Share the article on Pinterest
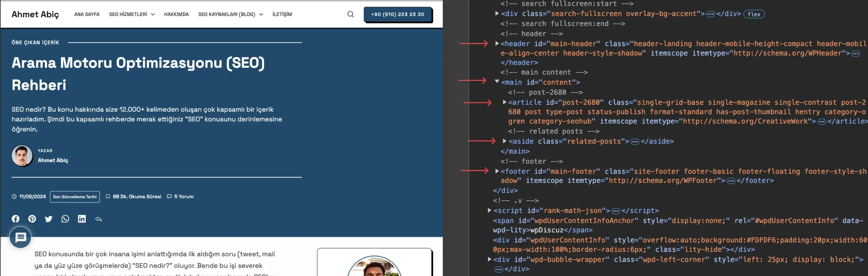The height and width of the screenshot is (276, 868). coord(32,219)
